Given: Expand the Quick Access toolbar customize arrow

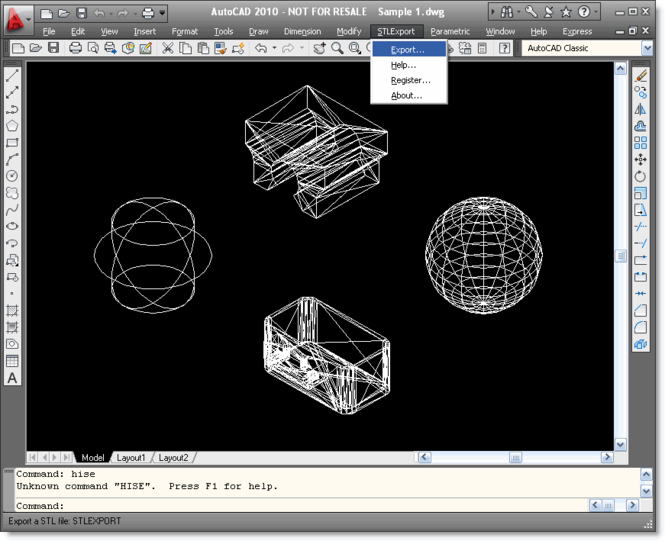Looking at the screenshot, I should (x=162, y=13).
